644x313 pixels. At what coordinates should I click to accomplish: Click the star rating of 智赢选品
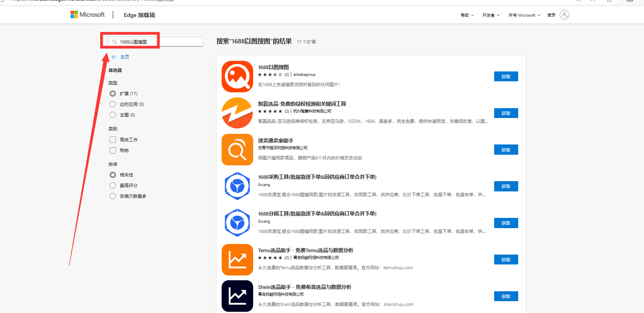point(270,111)
